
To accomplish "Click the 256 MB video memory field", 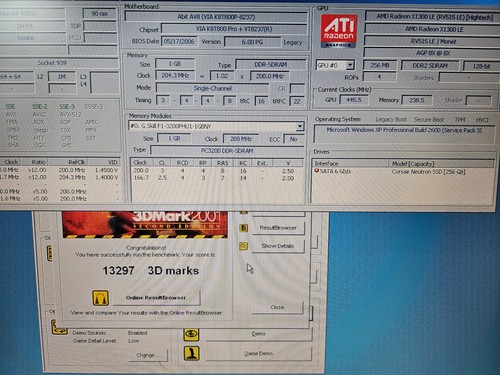I will [x=380, y=65].
